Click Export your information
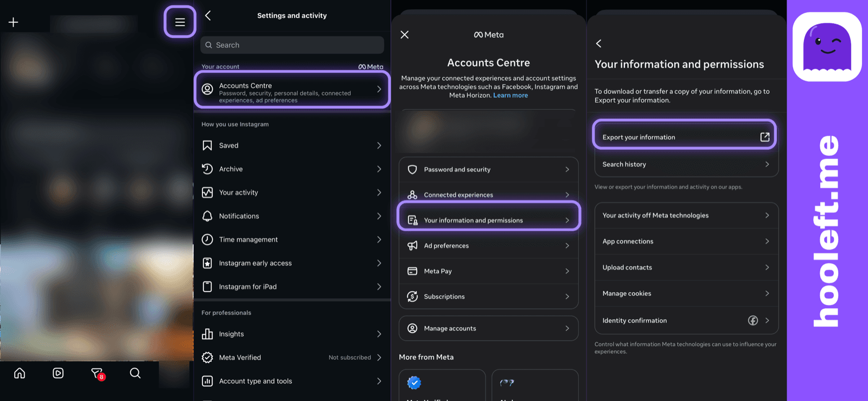868x401 pixels. 685,135
